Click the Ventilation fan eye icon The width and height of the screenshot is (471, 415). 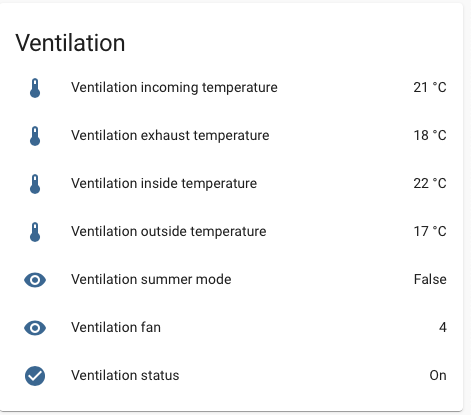coord(35,328)
